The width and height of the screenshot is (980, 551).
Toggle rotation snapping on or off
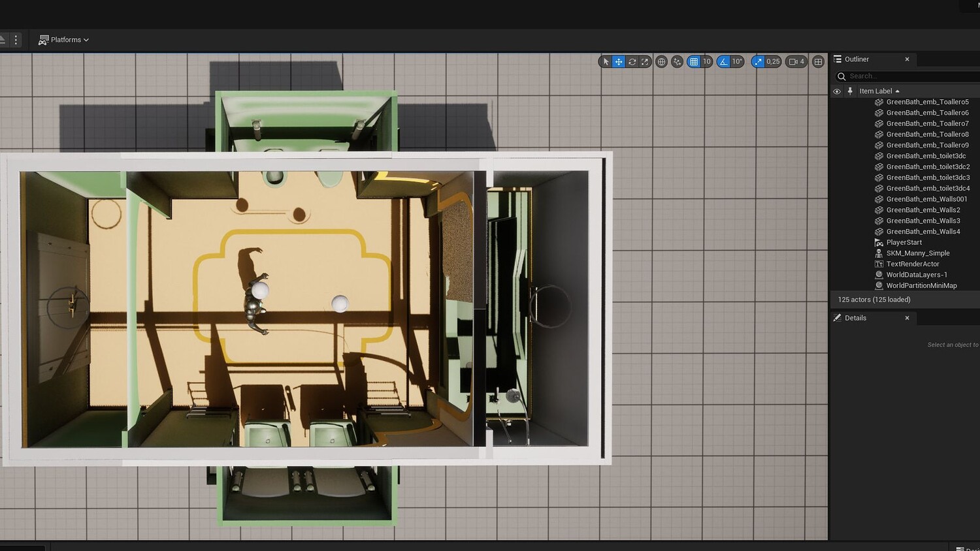723,61
